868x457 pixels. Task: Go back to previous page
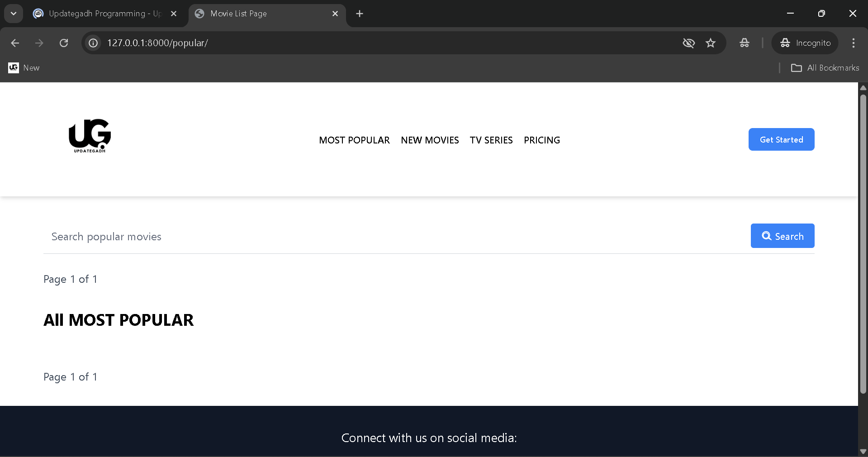tap(15, 43)
